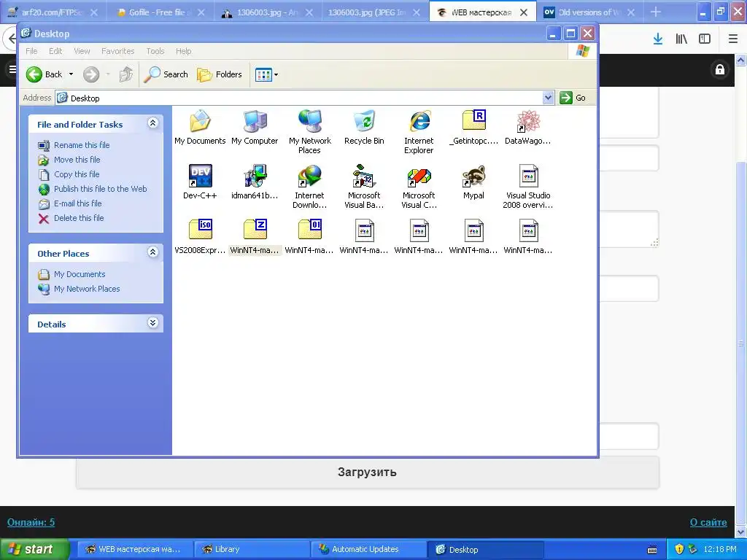747x560 pixels.
Task: Select the _Getintopc archive icon
Action: click(473, 127)
